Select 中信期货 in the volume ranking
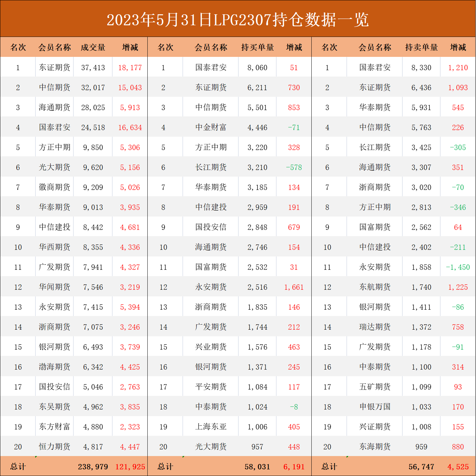Image resolution: width=476 pixels, height=476 pixels. point(55,87)
